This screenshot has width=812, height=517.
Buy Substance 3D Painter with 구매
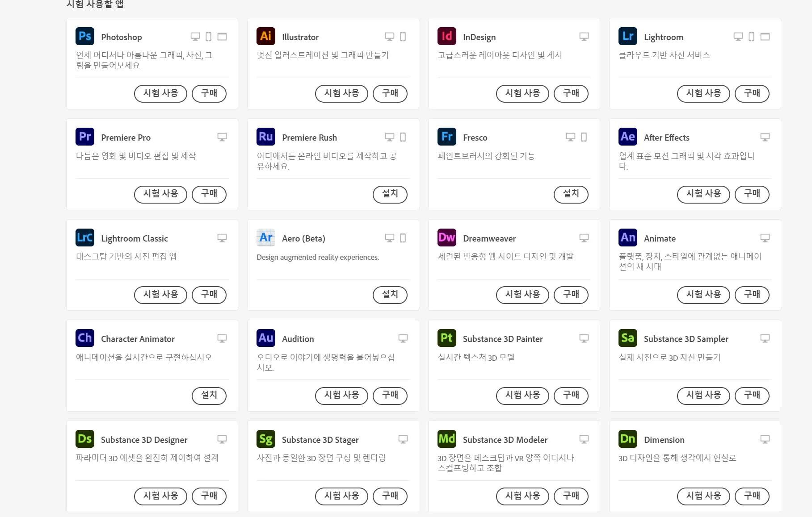571,396
